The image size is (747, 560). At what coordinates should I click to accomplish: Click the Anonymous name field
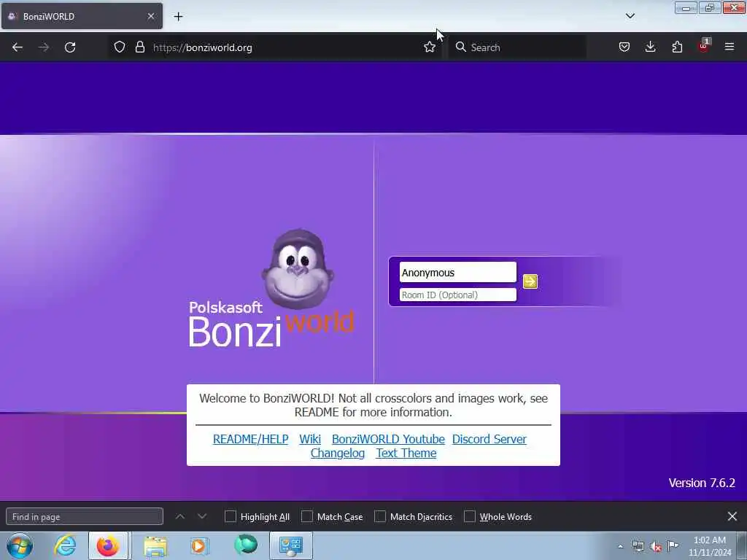pyautogui.click(x=458, y=273)
